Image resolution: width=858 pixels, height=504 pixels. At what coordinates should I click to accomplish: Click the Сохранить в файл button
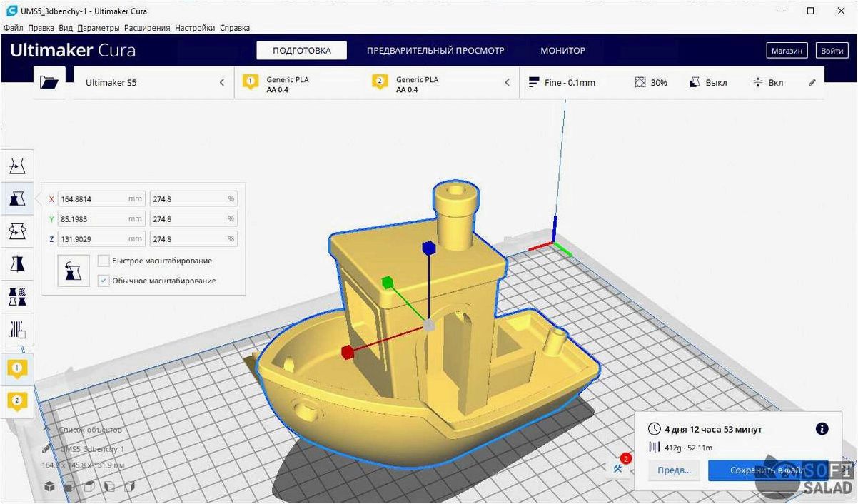pyautogui.click(x=767, y=470)
